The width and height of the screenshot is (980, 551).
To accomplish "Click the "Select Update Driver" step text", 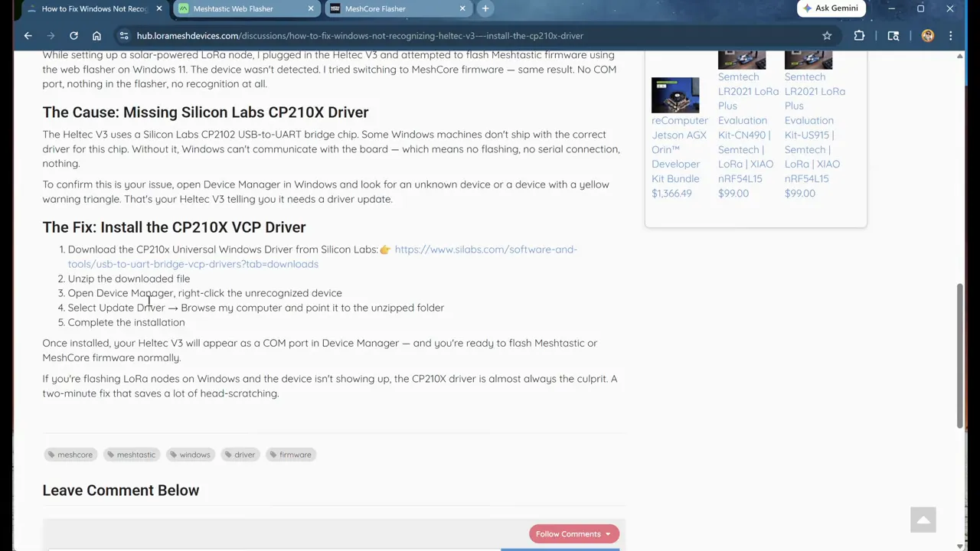I will pos(256,308).
